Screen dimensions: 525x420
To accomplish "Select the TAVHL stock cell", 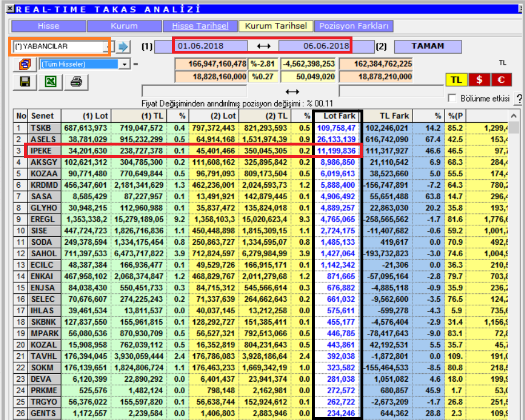I will pos(44,356).
